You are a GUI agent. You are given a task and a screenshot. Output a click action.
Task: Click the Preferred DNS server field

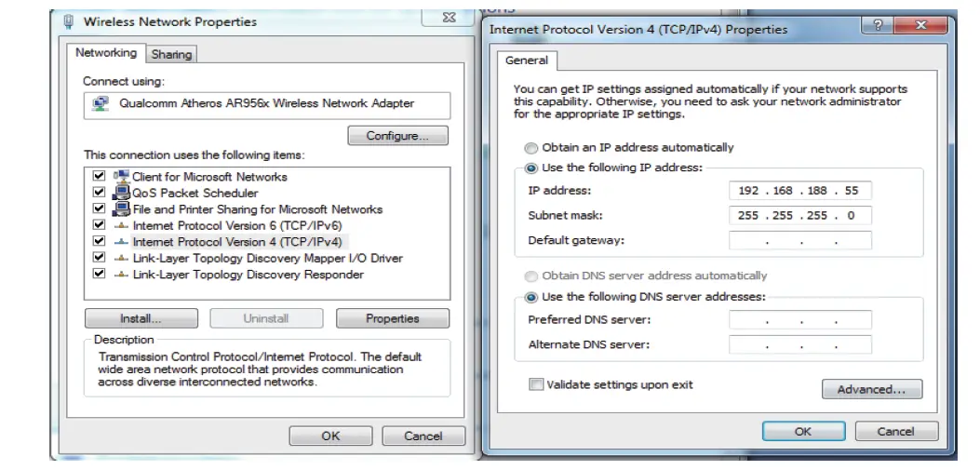[799, 321]
